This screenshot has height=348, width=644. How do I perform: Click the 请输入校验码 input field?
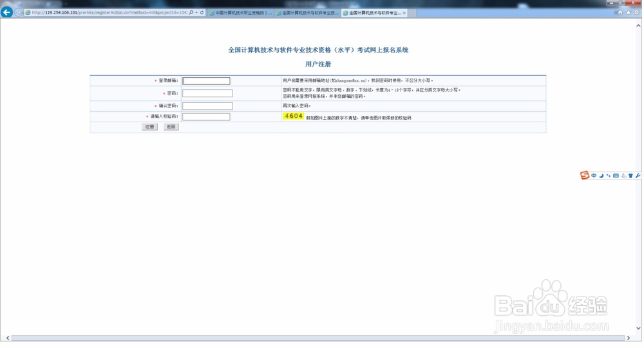206,116
